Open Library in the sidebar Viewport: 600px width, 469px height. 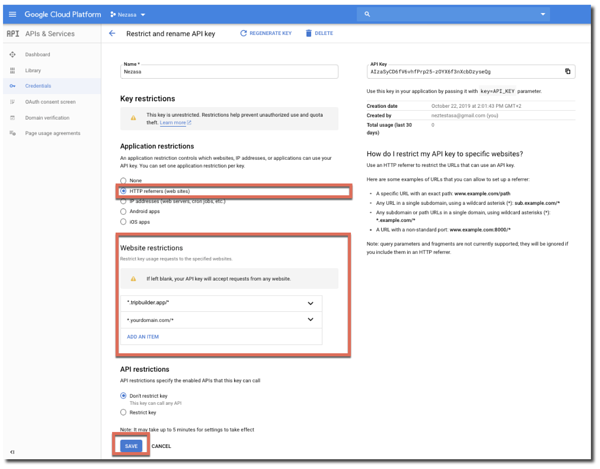[x=33, y=70]
